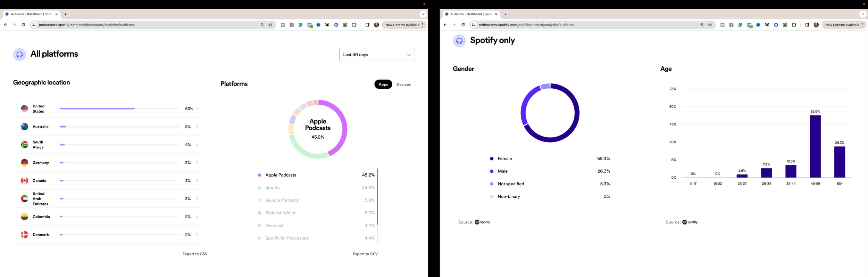
Task: Open the side panel in the All platforms window
Action: tap(367, 25)
